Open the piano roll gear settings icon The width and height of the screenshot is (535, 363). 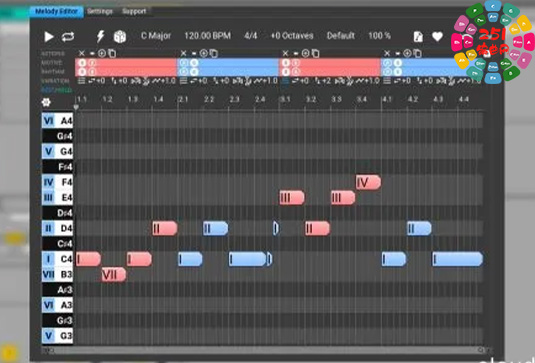pyautogui.click(x=46, y=102)
